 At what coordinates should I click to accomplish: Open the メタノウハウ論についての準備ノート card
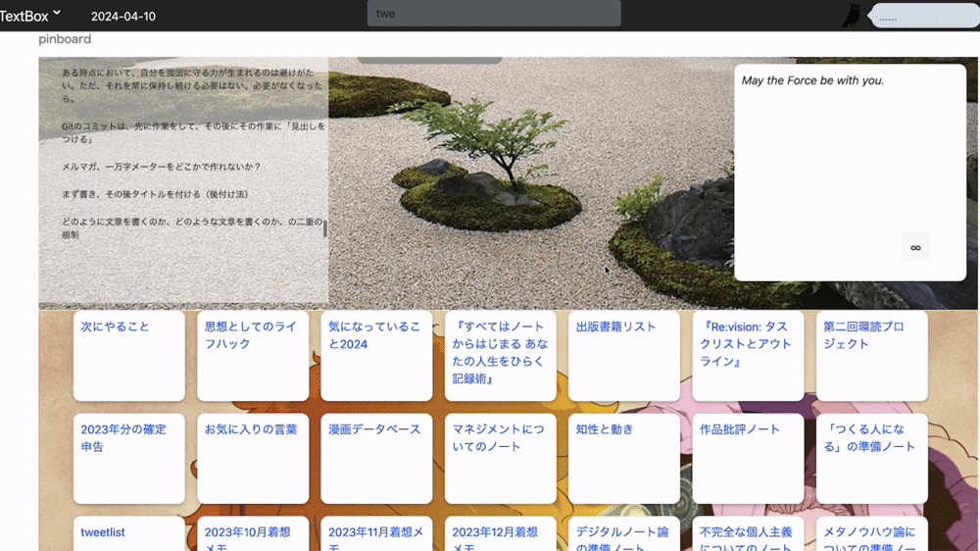coord(872,533)
